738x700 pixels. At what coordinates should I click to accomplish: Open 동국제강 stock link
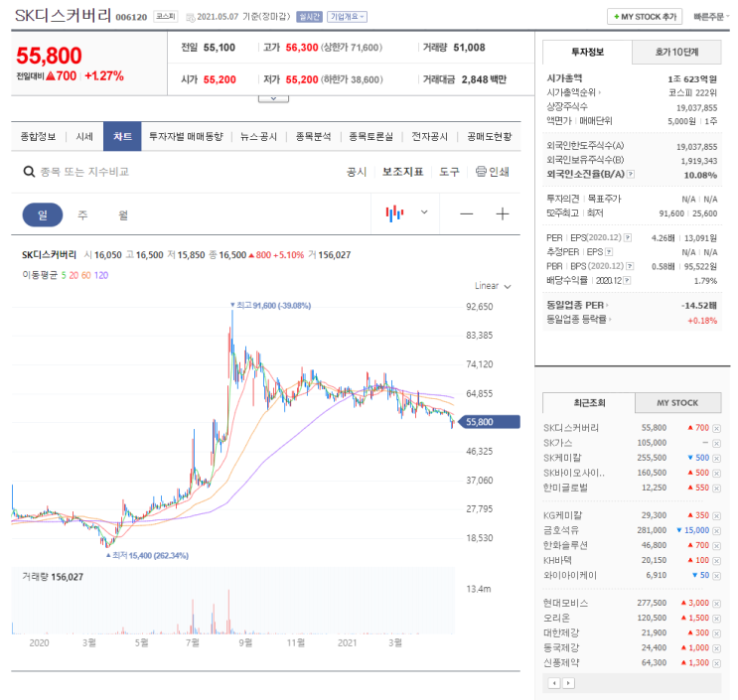(x=561, y=647)
